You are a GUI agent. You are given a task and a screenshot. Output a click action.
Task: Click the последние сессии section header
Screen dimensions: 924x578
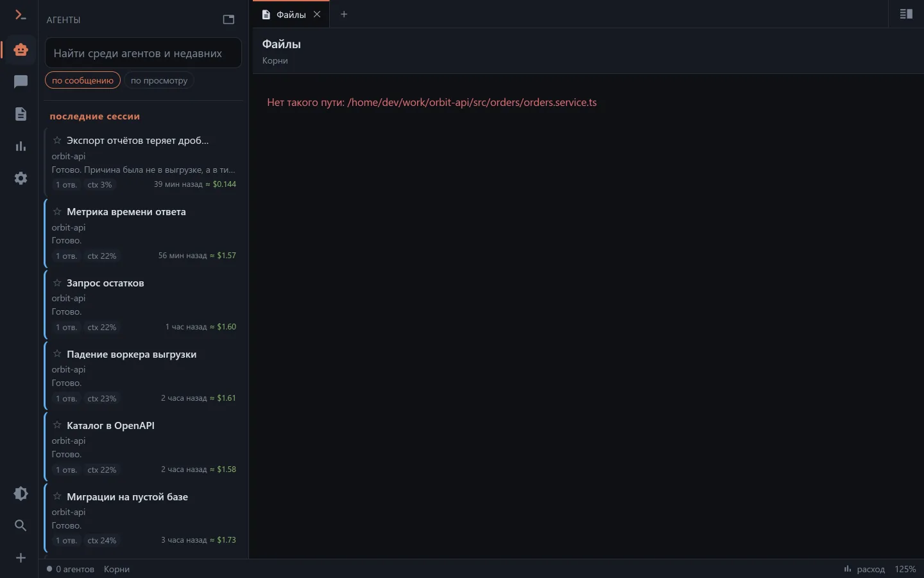click(95, 116)
